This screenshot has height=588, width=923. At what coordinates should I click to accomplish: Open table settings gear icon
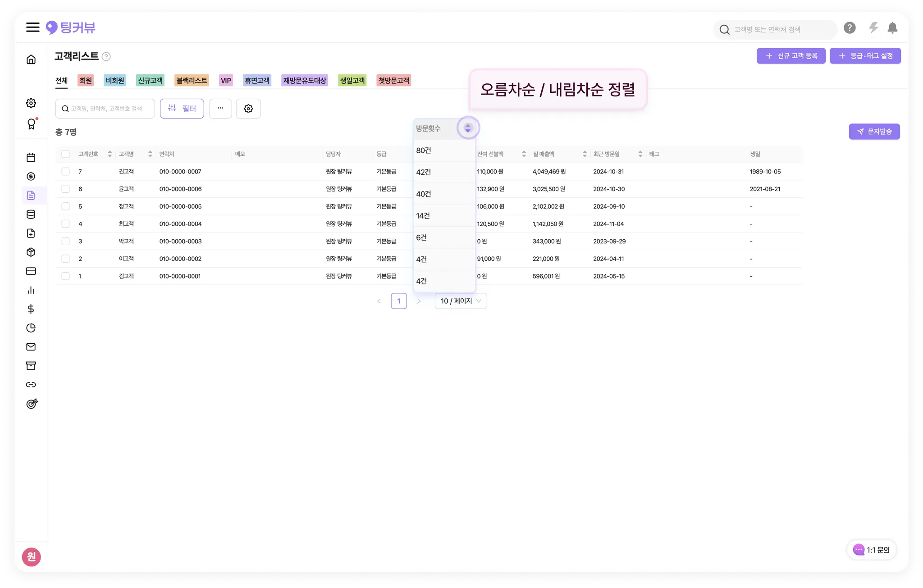(248, 109)
